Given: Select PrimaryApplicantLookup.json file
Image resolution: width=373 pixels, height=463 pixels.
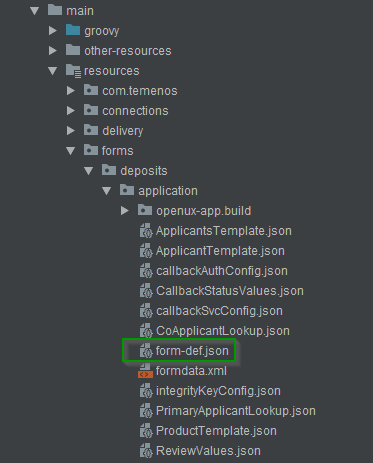Looking at the screenshot, I should click(236, 411).
